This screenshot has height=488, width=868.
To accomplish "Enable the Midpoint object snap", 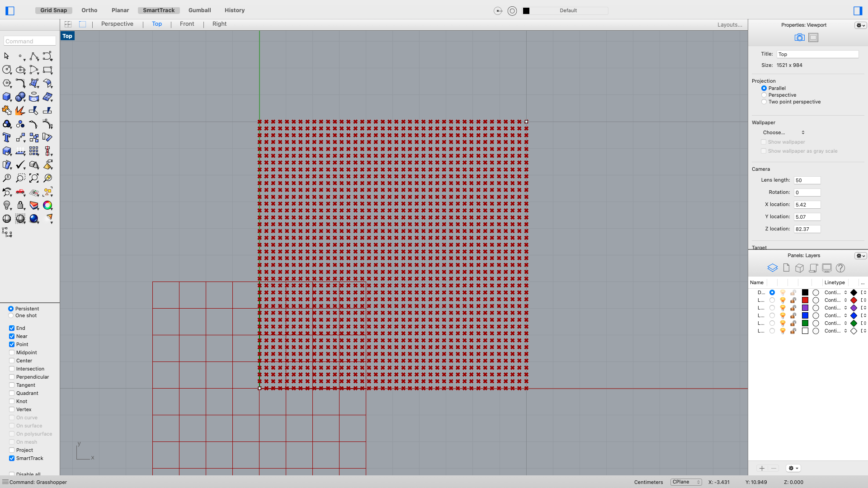I will pyautogui.click(x=12, y=352).
